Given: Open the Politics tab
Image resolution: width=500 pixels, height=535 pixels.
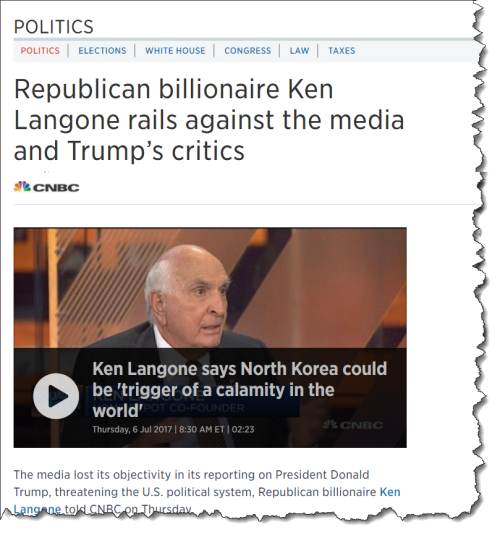Looking at the screenshot, I should click(x=40, y=51).
